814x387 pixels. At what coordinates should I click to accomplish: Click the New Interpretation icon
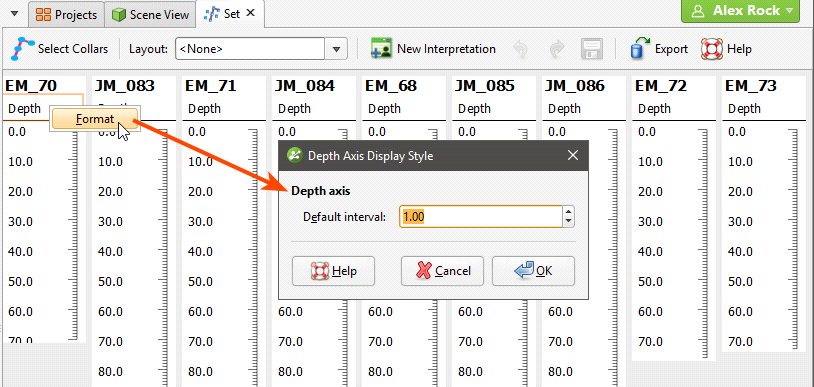[381, 49]
